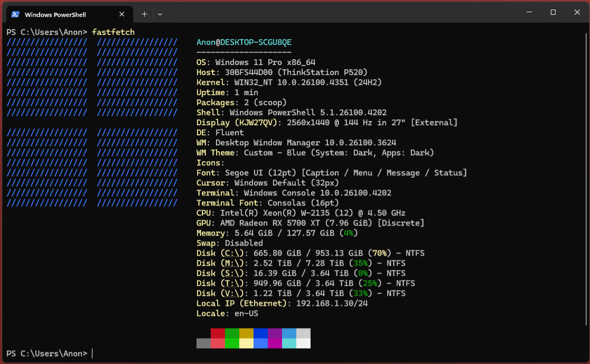Click the 'Swap: Disabled' line
590x364 pixels.
coord(230,243)
